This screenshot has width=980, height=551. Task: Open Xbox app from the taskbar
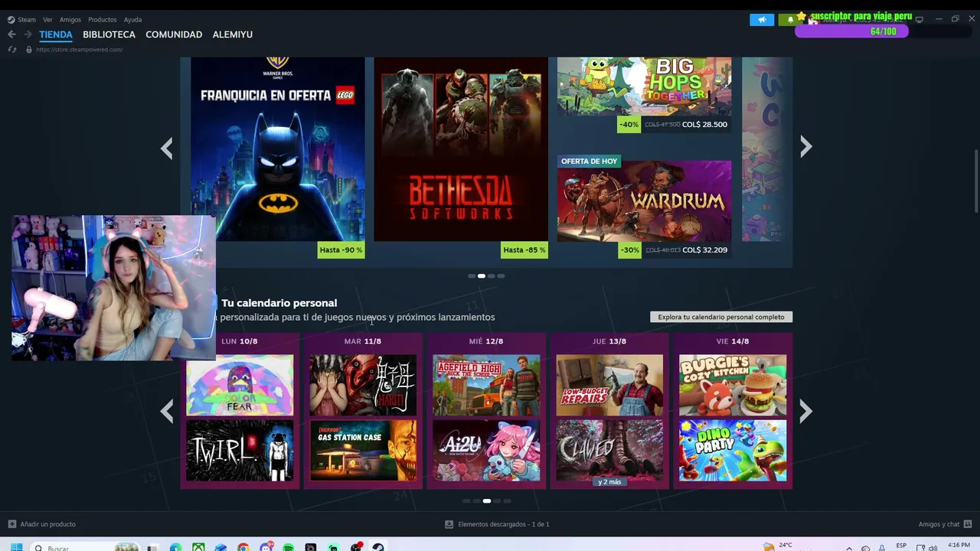198,547
